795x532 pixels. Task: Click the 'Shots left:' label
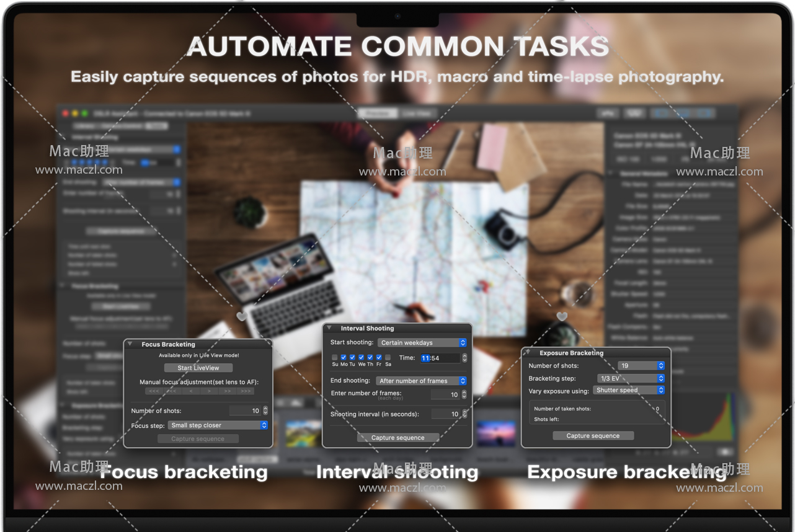[546, 419]
